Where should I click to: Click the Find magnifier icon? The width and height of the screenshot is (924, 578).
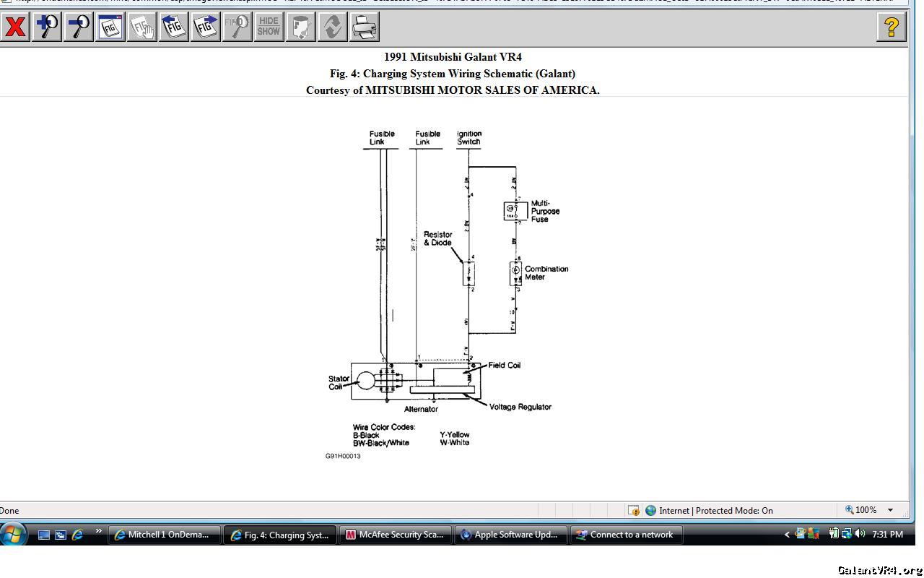[237, 27]
